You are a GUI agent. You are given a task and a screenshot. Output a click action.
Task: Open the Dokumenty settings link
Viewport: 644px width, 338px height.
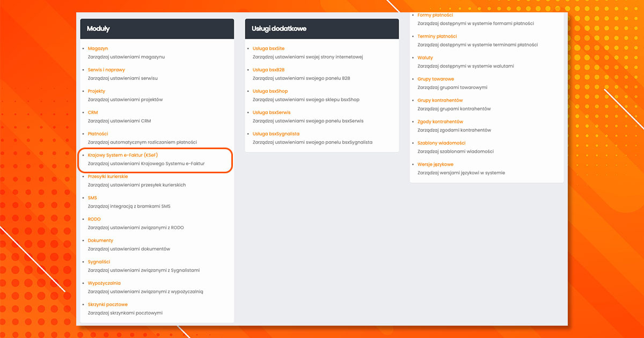point(100,240)
